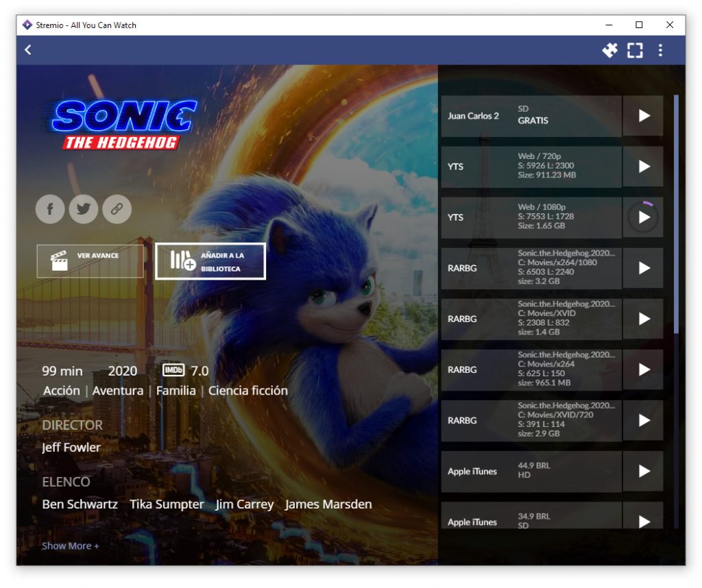
Task: Copy link chain icon
Action: tap(117, 209)
